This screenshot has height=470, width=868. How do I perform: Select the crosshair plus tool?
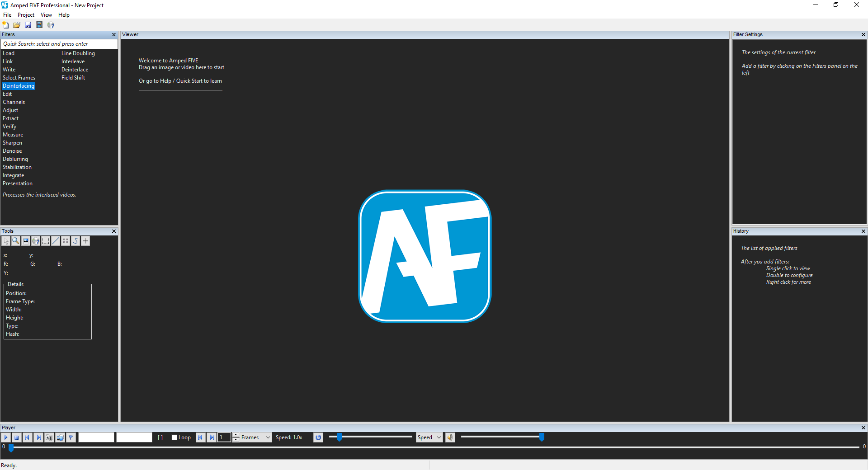tap(85, 241)
